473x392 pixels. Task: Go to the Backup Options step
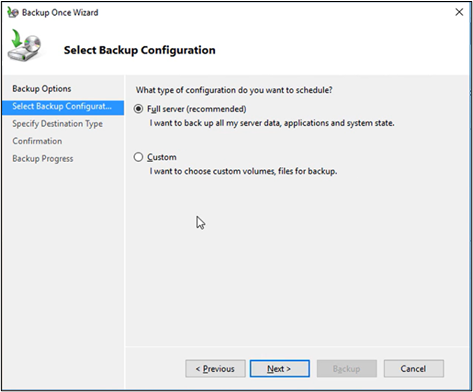(42, 89)
